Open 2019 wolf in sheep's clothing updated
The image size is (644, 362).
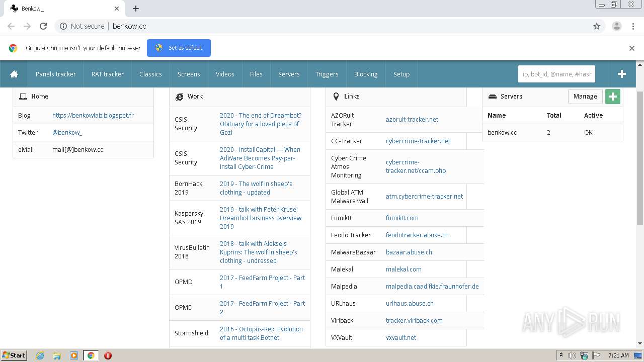(x=256, y=188)
